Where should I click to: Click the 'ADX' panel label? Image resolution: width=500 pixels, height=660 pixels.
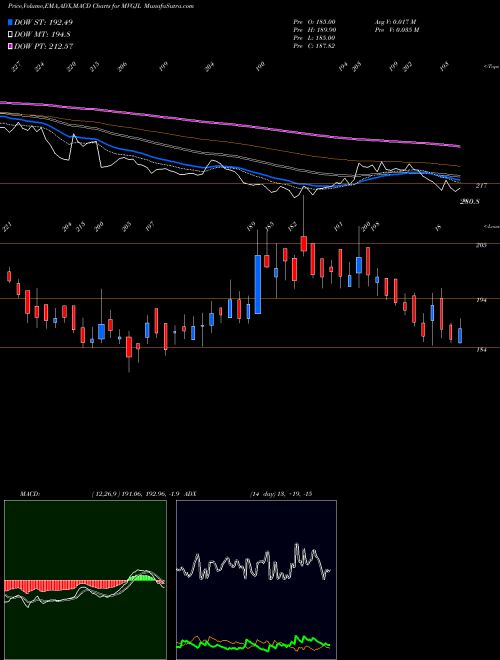click(190, 494)
